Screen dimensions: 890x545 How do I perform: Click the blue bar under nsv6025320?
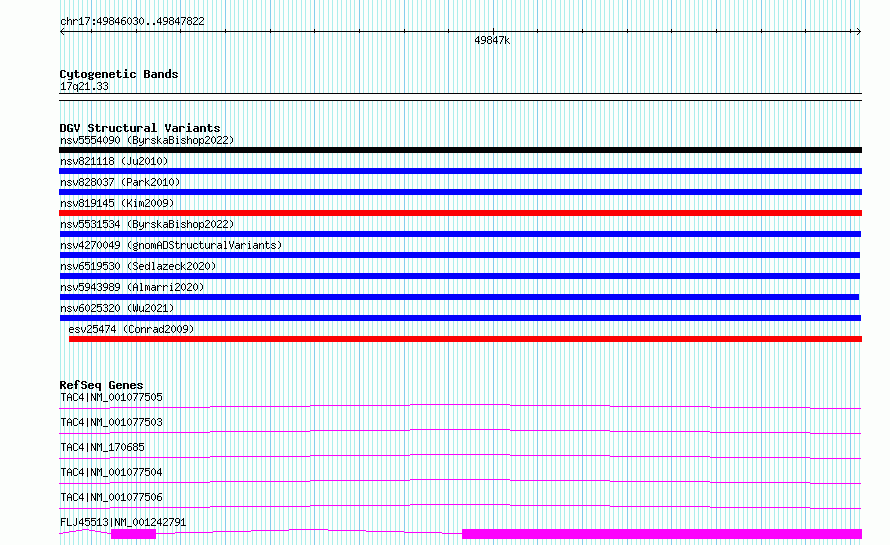point(460,318)
